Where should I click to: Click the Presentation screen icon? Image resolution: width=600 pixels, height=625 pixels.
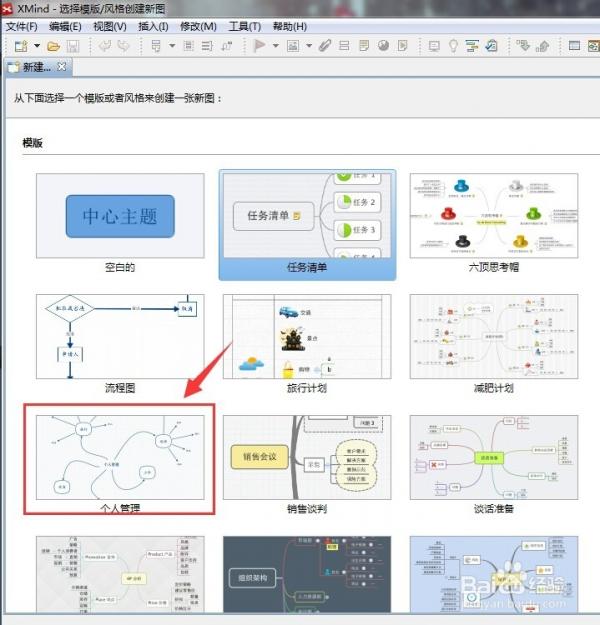434,47
